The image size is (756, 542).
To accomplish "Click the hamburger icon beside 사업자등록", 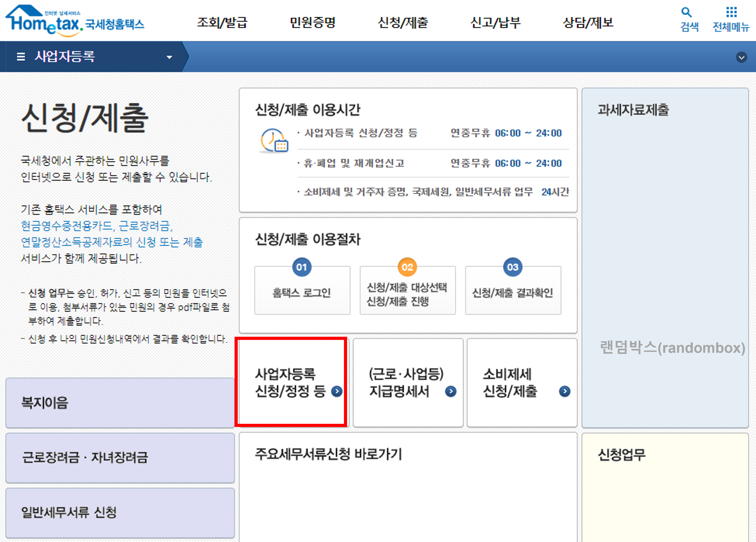I will 21,57.
